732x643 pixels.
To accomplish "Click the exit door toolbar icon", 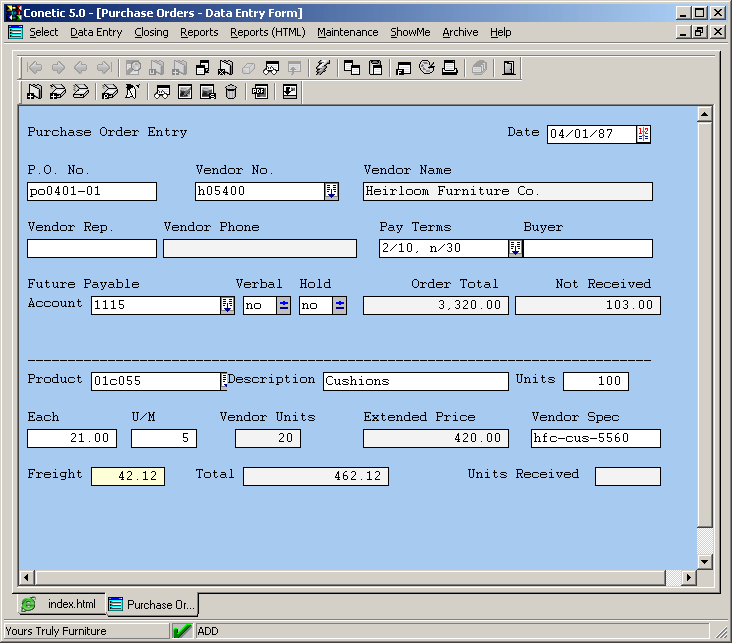I will (509, 68).
